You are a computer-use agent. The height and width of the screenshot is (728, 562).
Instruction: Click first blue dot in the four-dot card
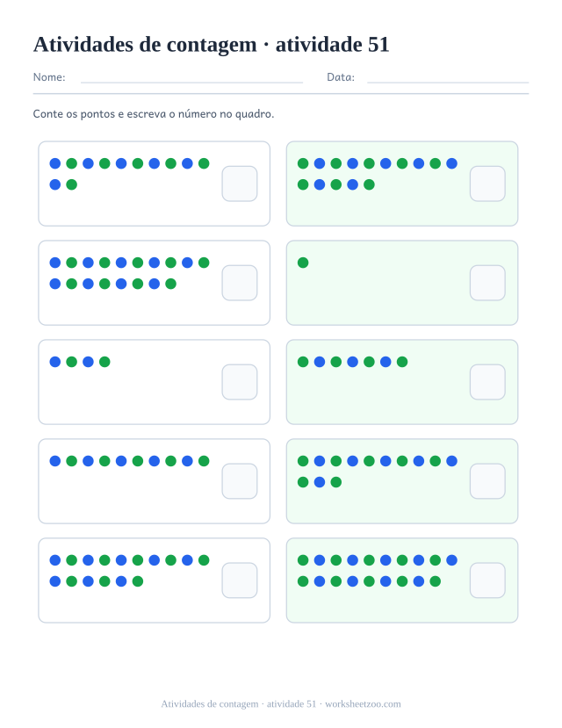(x=55, y=362)
